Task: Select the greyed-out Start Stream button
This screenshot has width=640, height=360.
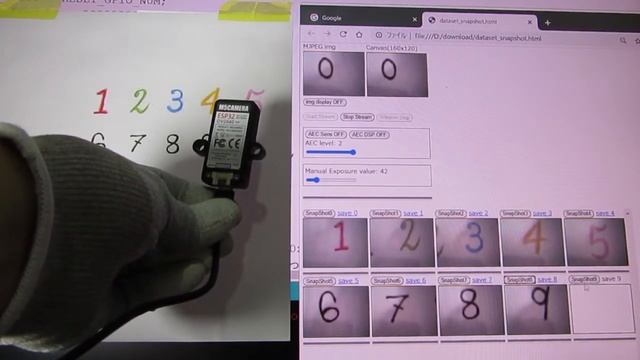Action: (320, 117)
